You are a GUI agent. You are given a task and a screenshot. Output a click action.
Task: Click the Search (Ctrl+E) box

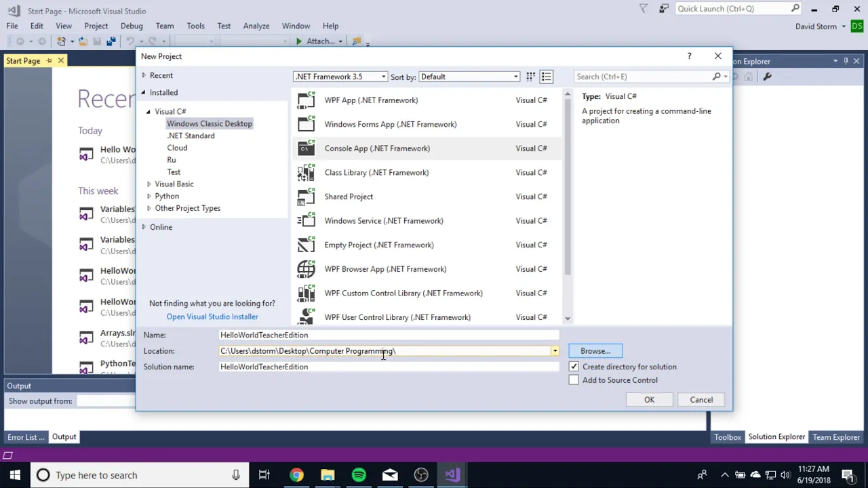point(643,77)
